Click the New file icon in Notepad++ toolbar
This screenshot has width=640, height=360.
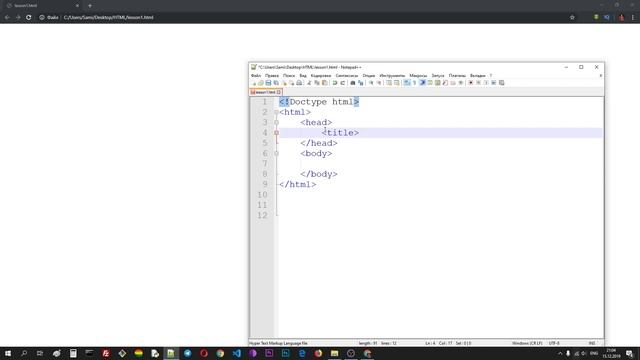pyautogui.click(x=253, y=83)
